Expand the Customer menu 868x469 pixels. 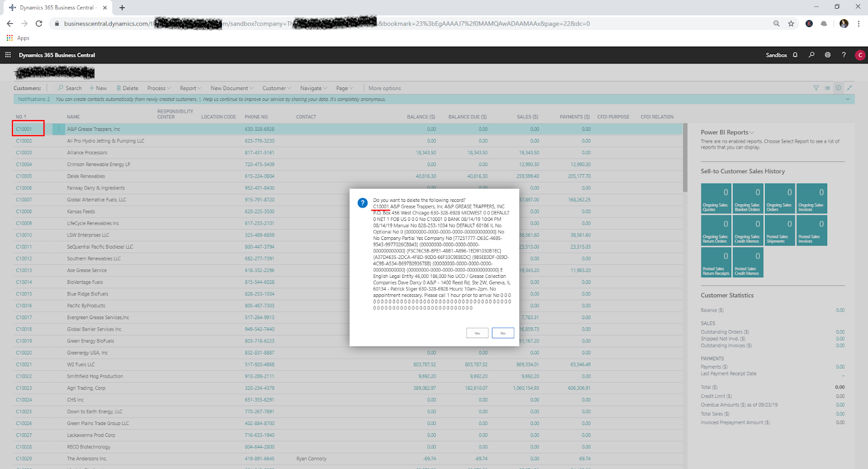[x=277, y=88]
